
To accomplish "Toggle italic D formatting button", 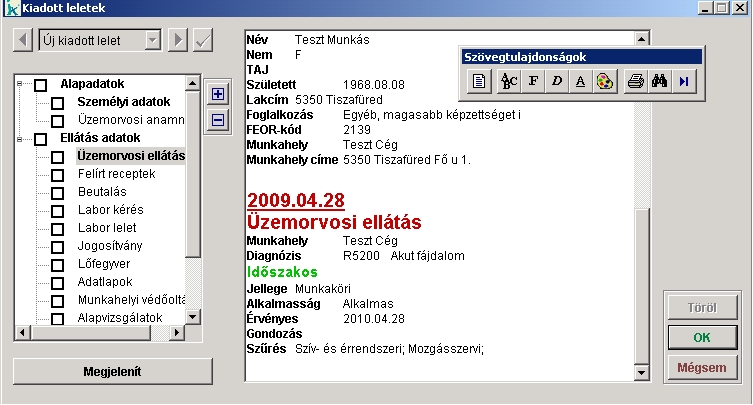I will point(557,83).
